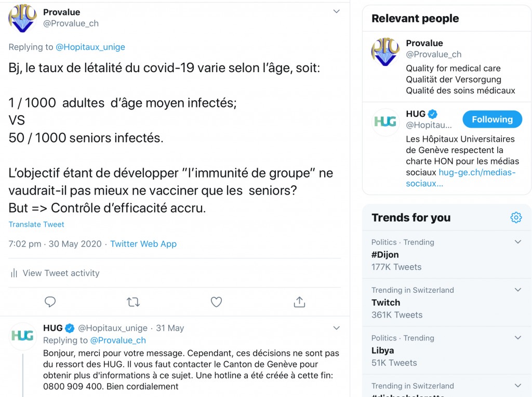Open the @Hopitaux_unige mention link
Screen dimensions: 532x397
[x=90, y=47]
